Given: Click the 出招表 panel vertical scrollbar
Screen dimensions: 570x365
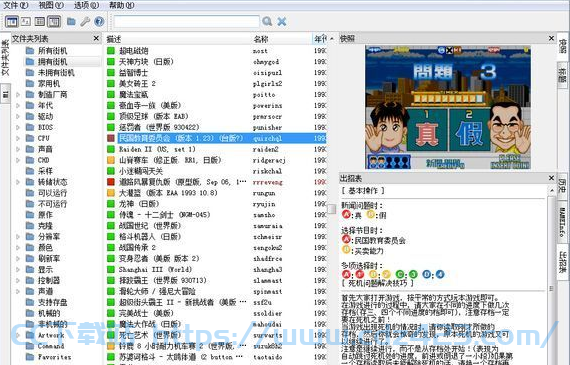Looking at the screenshot, I should click(x=551, y=274).
